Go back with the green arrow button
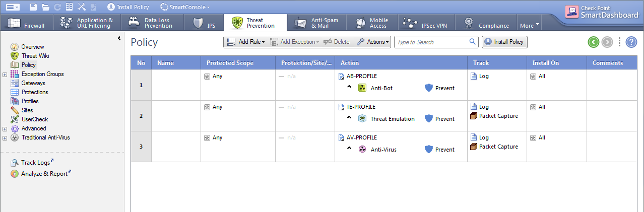Screen dimensions: 644x212 (594, 42)
